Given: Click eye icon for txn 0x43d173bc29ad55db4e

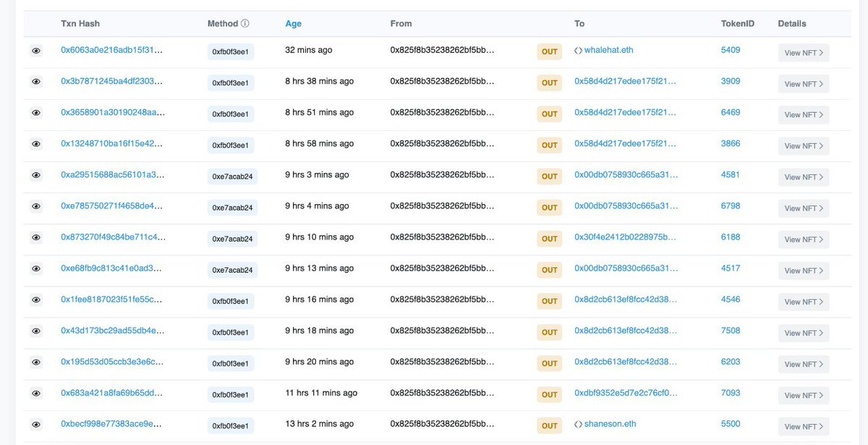Looking at the screenshot, I should pos(36,331).
